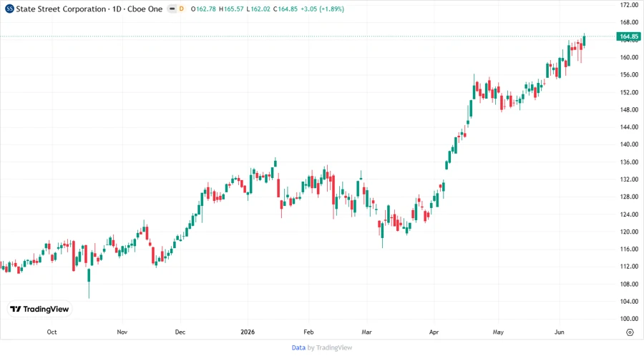Click the 160.00 price axis label
The height and width of the screenshot is (356, 644).
[x=629, y=57]
